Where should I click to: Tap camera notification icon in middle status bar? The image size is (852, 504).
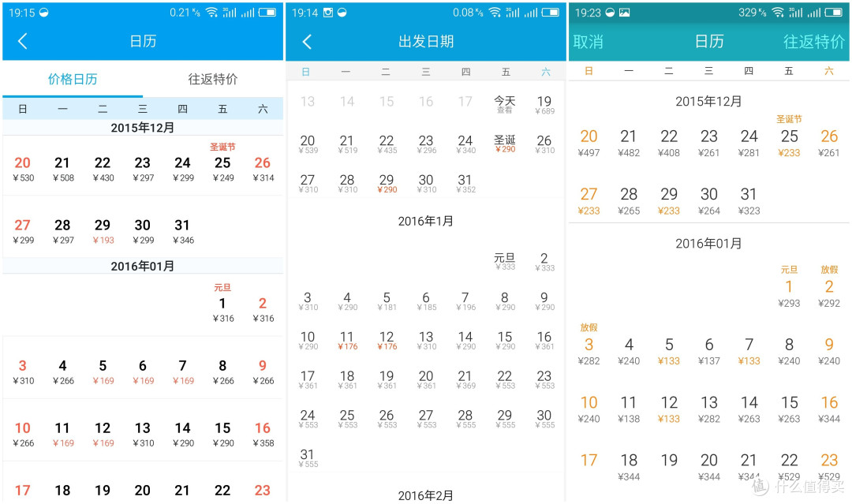pyautogui.click(x=327, y=13)
